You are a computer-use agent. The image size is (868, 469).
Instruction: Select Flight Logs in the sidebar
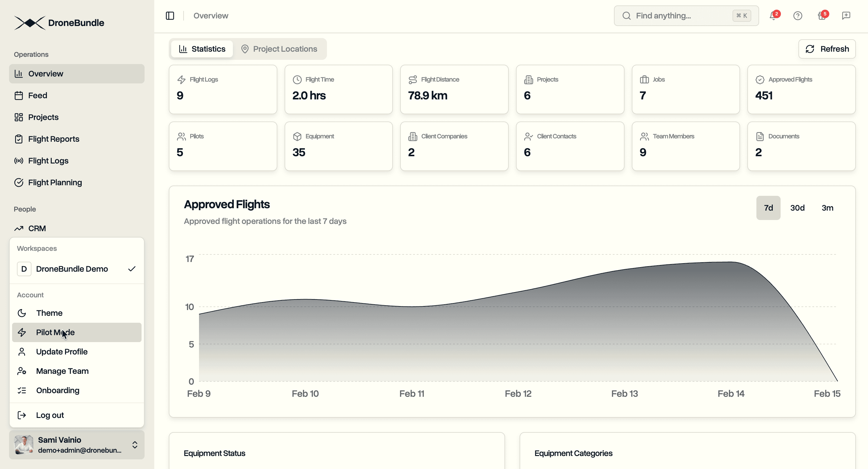click(x=48, y=160)
